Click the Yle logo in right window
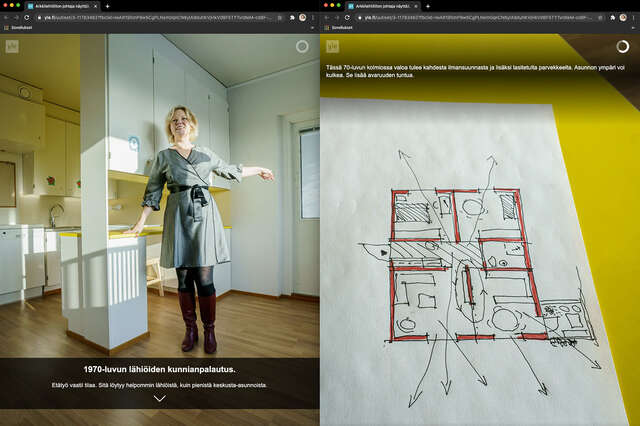 coord(332,46)
